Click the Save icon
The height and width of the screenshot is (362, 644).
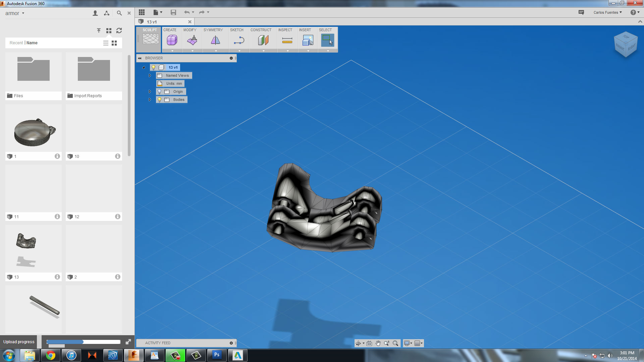pos(173,12)
